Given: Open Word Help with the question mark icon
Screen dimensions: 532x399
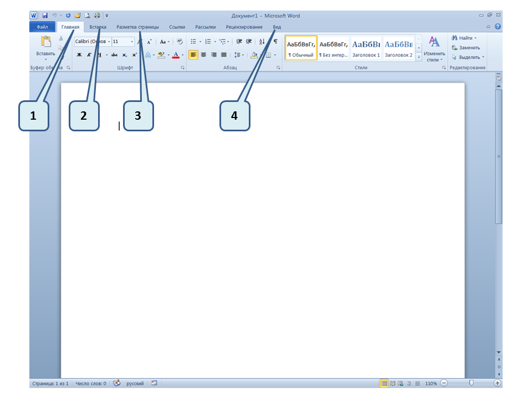Looking at the screenshot, I should [x=498, y=27].
